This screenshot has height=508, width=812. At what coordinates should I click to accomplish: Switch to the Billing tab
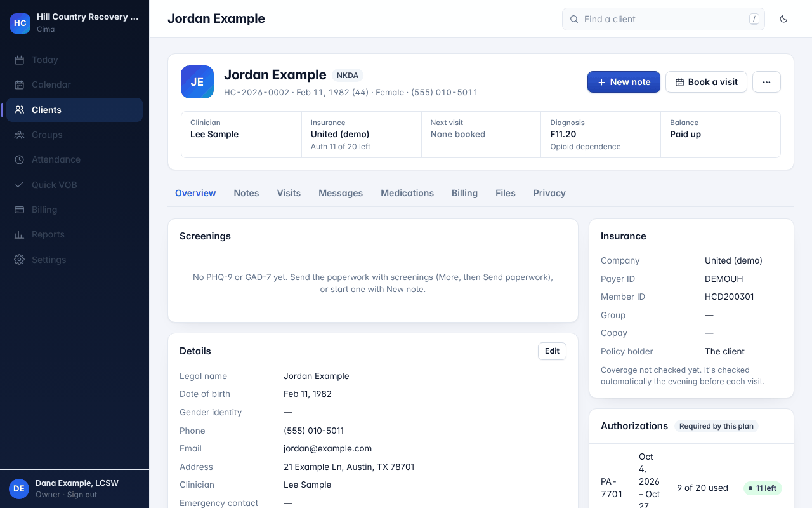point(464,193)
